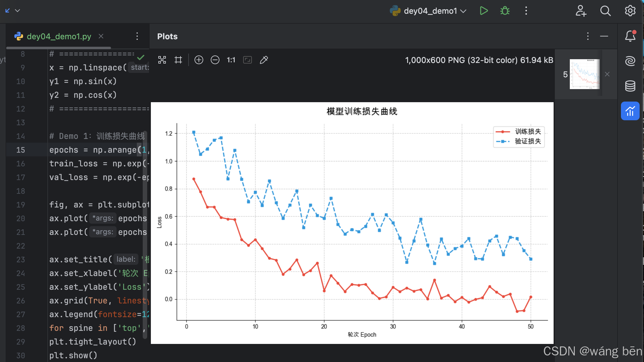Open more run actions menu in top bar
The height and width of the screenshot is (362, 644).
click(x=526, y=11)
